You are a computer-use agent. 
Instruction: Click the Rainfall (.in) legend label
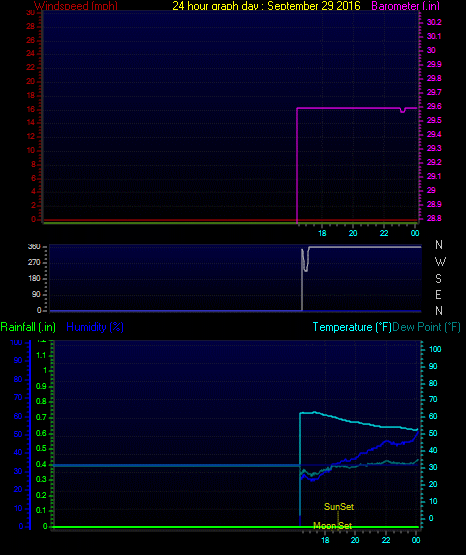(28, 327)
